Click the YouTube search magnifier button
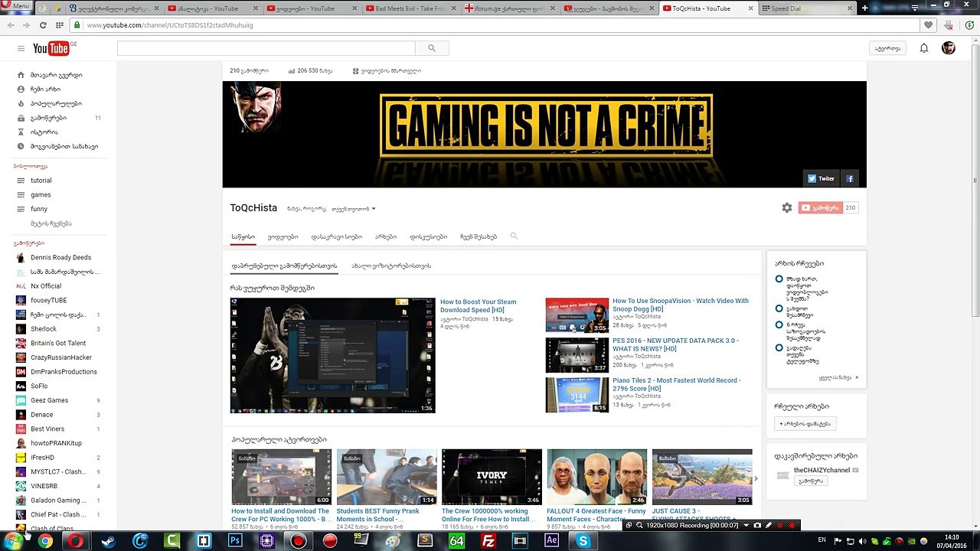This screenshot has width=980, height=551. click(432, 48)
